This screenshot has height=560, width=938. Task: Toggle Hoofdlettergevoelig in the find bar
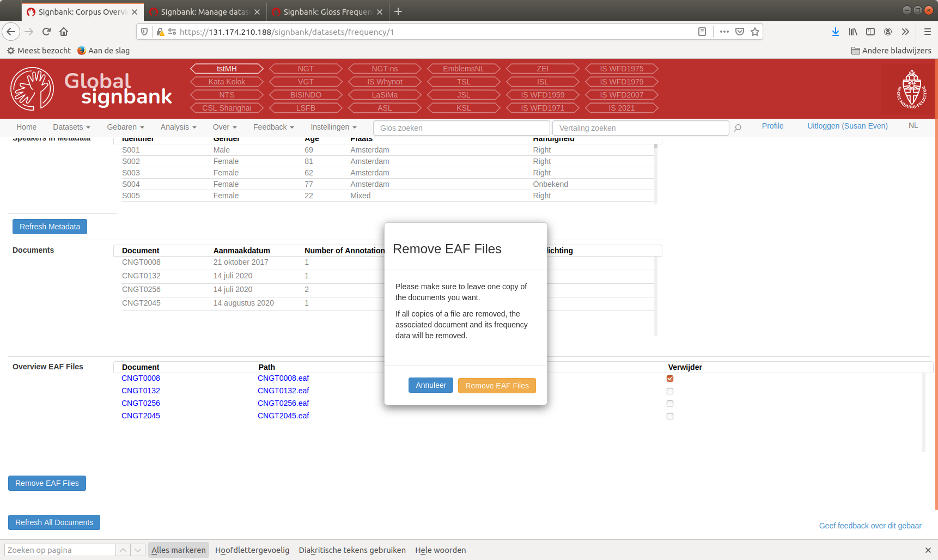coord(252,550)
